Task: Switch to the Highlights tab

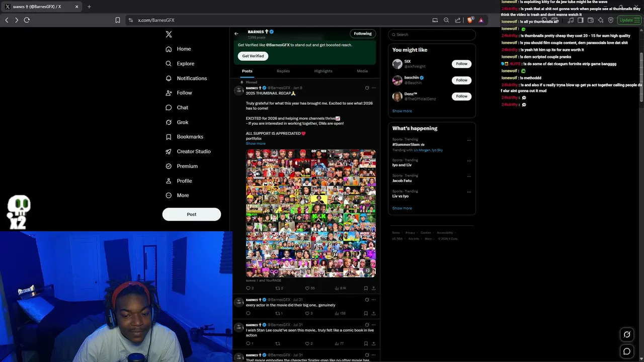Action: tap(324, 71)
